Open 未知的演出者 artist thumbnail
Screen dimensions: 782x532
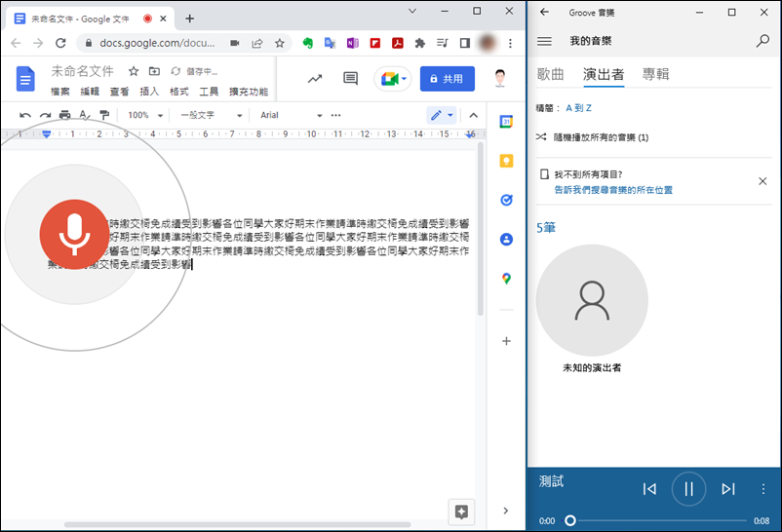(x=592, y=300)
